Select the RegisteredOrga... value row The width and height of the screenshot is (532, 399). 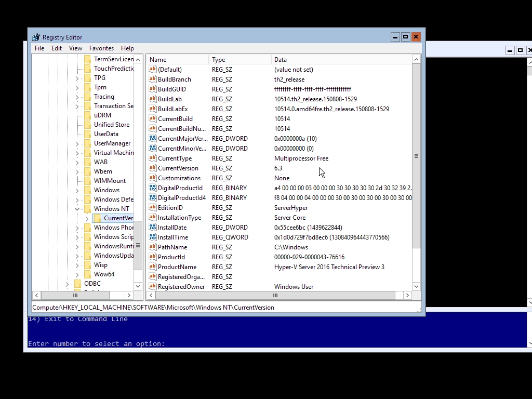tap(280, 277)
